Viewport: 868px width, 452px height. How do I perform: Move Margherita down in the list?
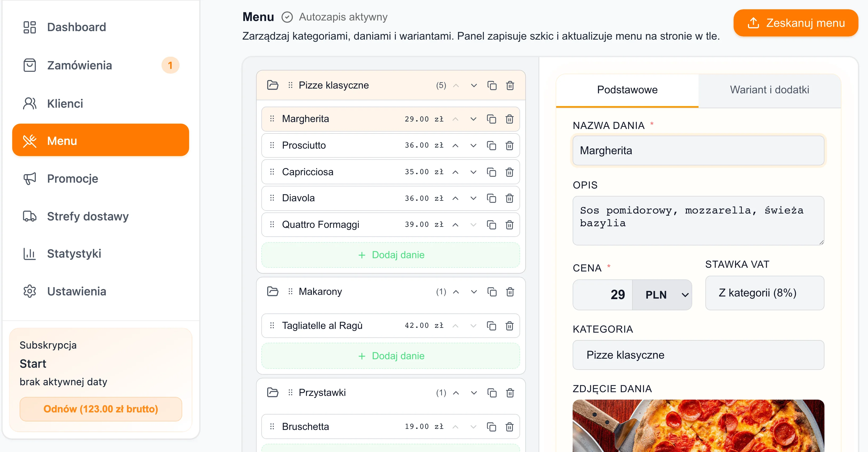click(473, 119)
